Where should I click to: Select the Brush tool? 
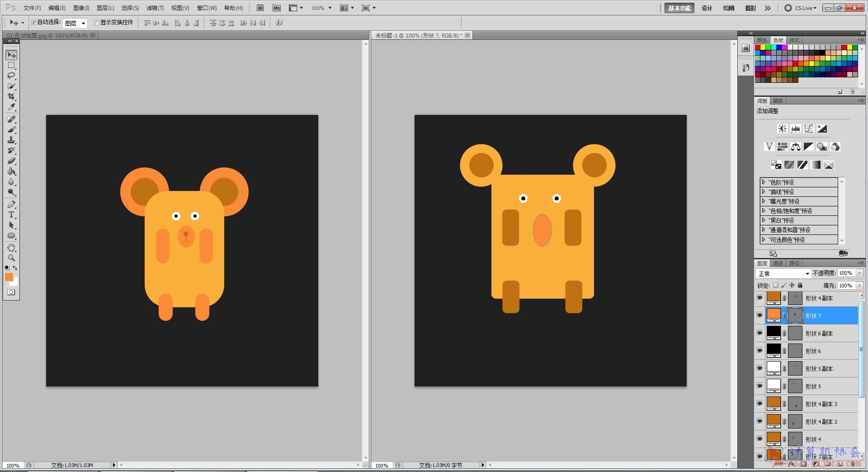11,130
